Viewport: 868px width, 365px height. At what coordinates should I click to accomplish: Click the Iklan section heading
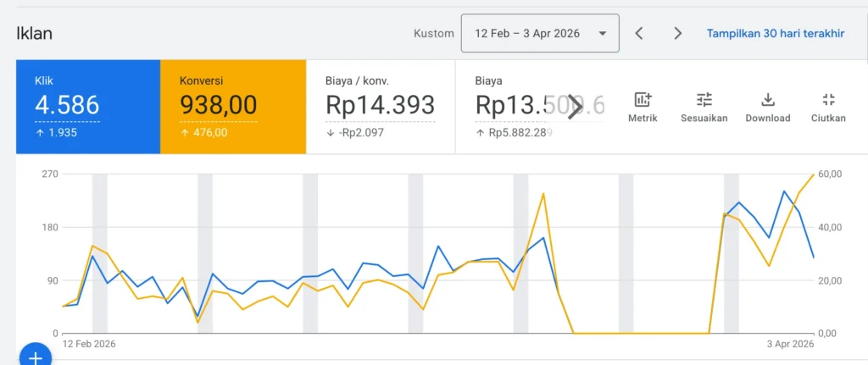[35, 34]
